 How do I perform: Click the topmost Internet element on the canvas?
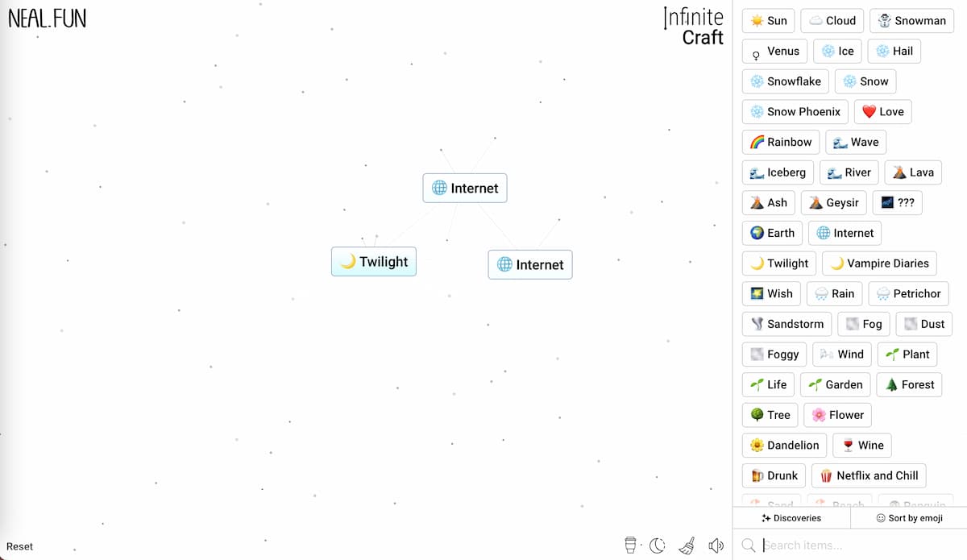coord(465,189)
